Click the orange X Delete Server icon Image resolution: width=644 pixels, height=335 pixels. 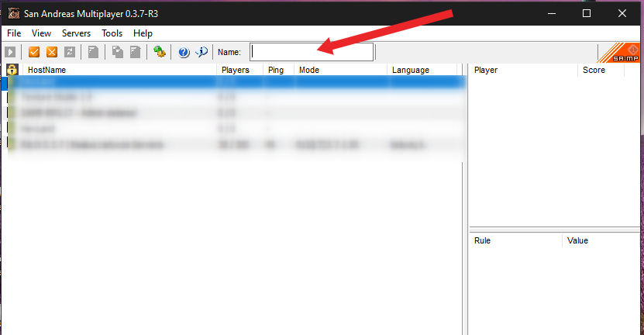click(x=52, y=52)
